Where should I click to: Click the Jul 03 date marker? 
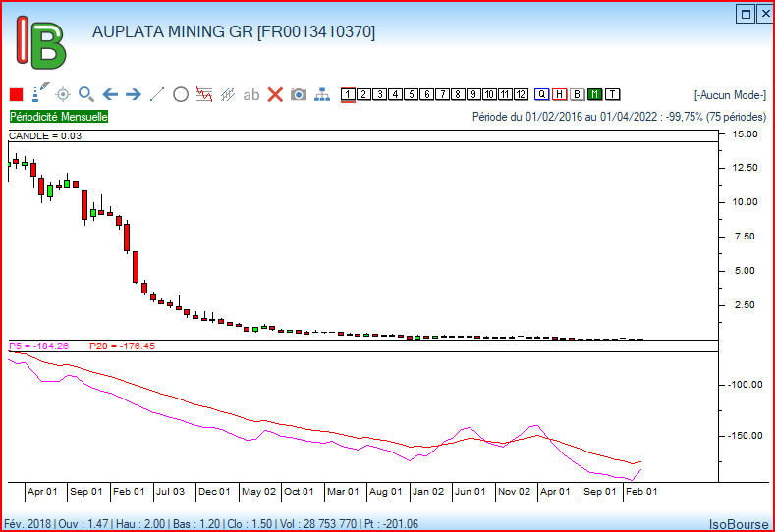tap(171, 492)
